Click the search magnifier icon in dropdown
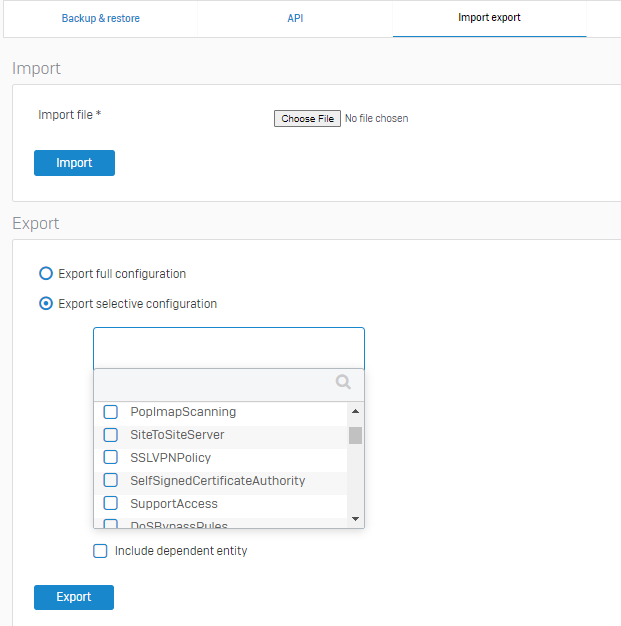Viewport: 621px width, 626px height. (343, 382)
